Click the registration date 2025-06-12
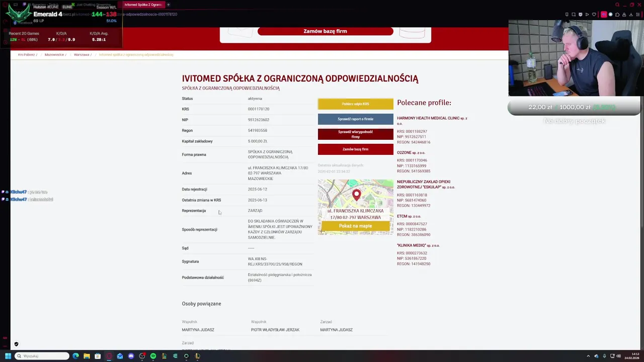Viewport: 644px width, 362px height. point(257,189)
